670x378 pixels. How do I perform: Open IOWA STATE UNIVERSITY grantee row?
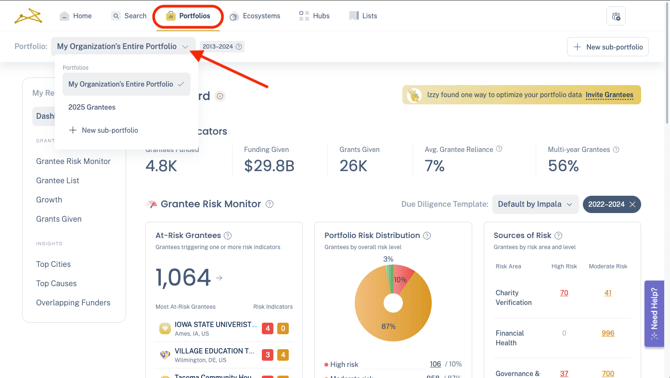click(224, 328)
